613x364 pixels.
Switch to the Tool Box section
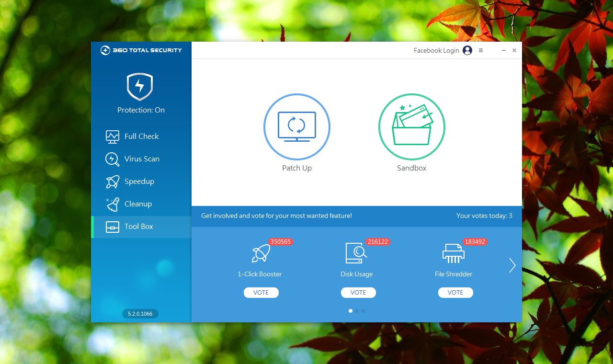click(x=141, y=227)
